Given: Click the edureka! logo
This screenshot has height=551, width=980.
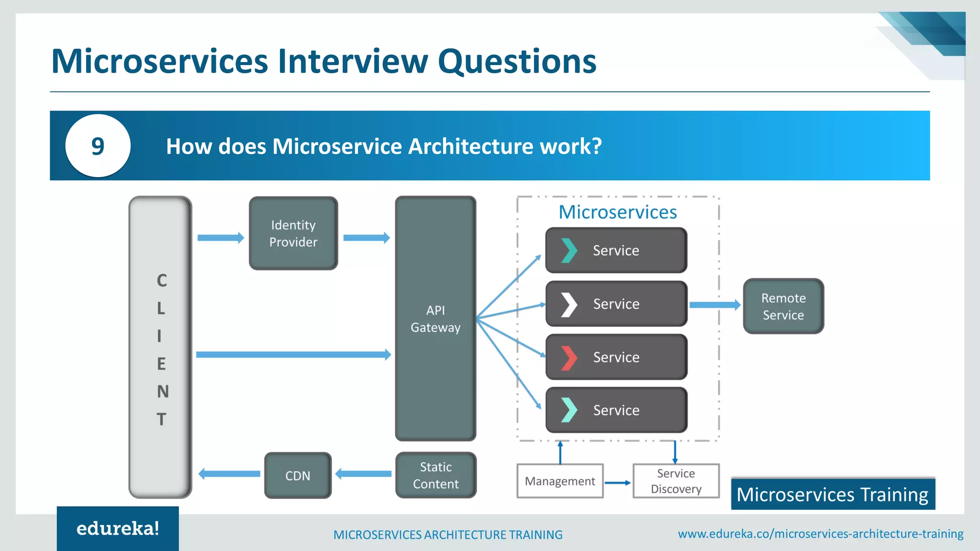Looking at the screenshot, I should click(x=118, y=529).
